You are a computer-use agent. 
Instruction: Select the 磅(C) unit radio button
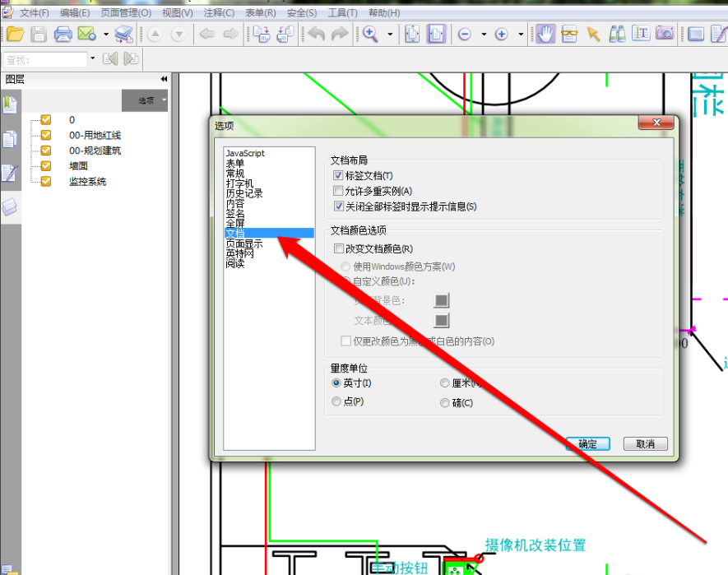point(445,403)
